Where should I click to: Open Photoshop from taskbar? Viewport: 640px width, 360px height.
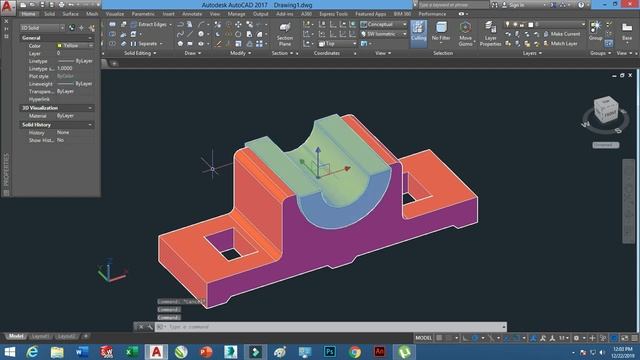click(x=330, y=352)
